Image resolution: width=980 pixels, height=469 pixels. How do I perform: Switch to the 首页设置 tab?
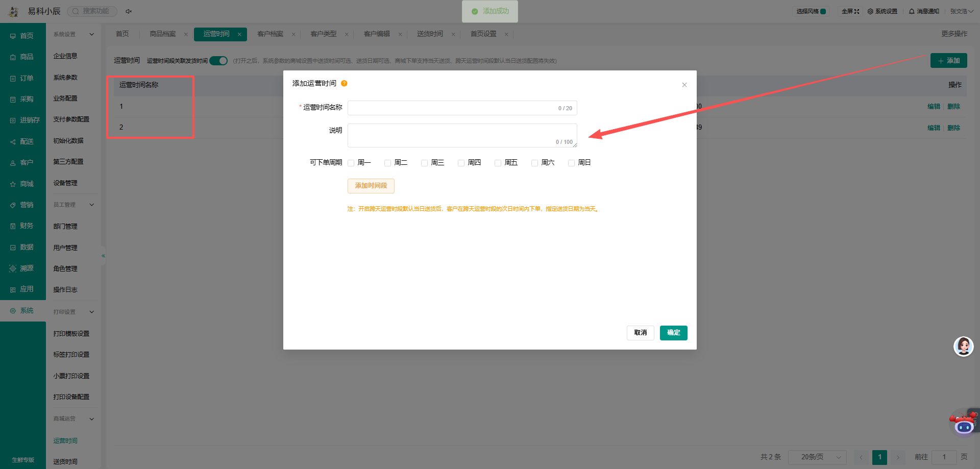pos(483,34)
